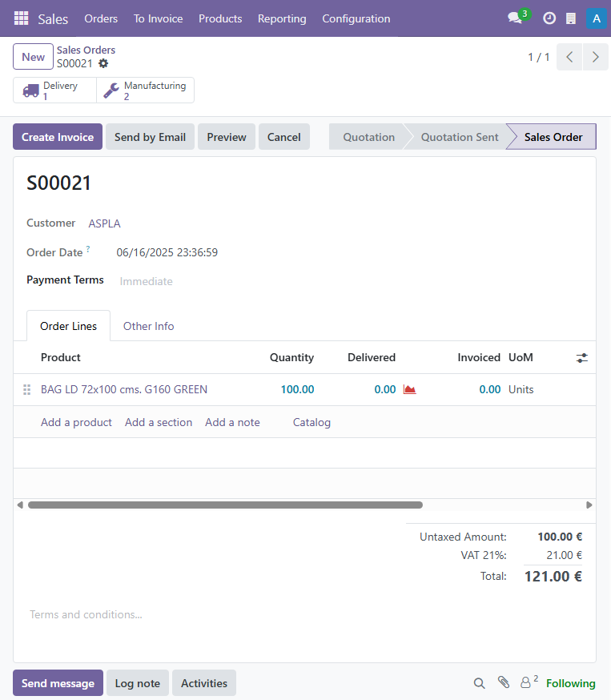Open the Products menu

(x=220, y=18)
